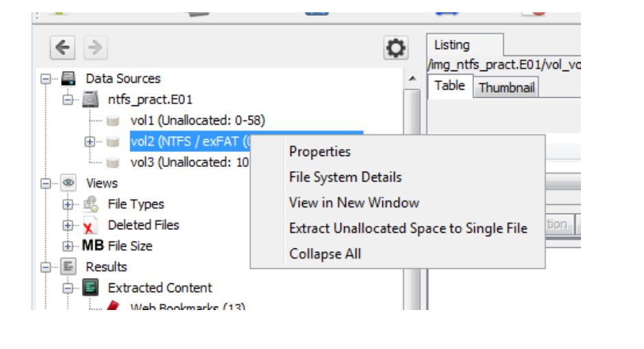Image resolution: width=644 pixels, height=349 pixels.
Task: Click the ntfs_pract.E01 disk image icon
Action: click(90, 99)
